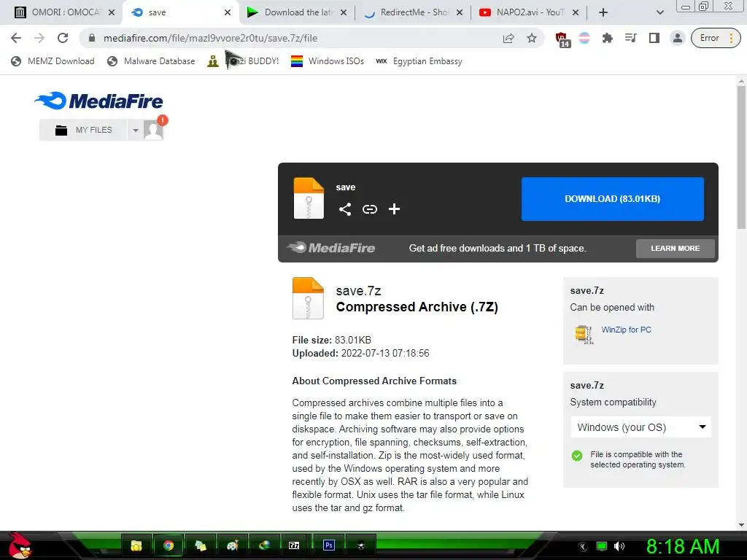The width and height of the screenshot is (747, 560).
Task: Click the LEARN MORE button
Action: (675, 249)
